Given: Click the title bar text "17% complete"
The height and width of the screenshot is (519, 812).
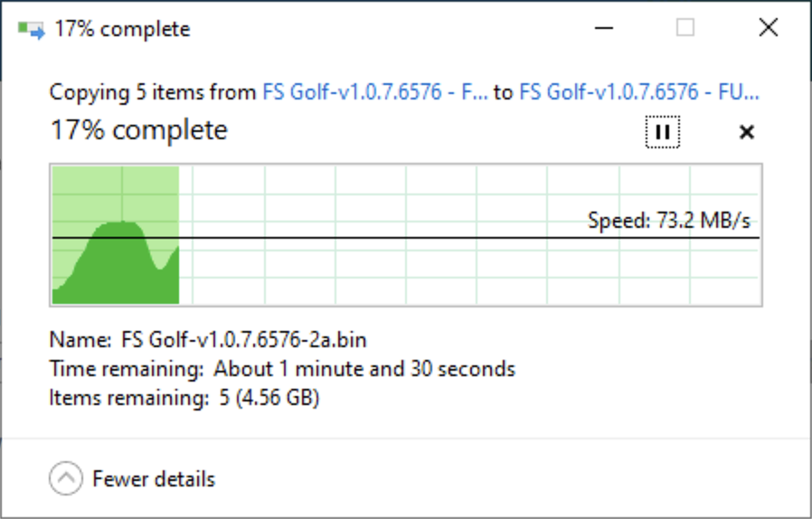Looking at the screenshot, I should [122, 30].
